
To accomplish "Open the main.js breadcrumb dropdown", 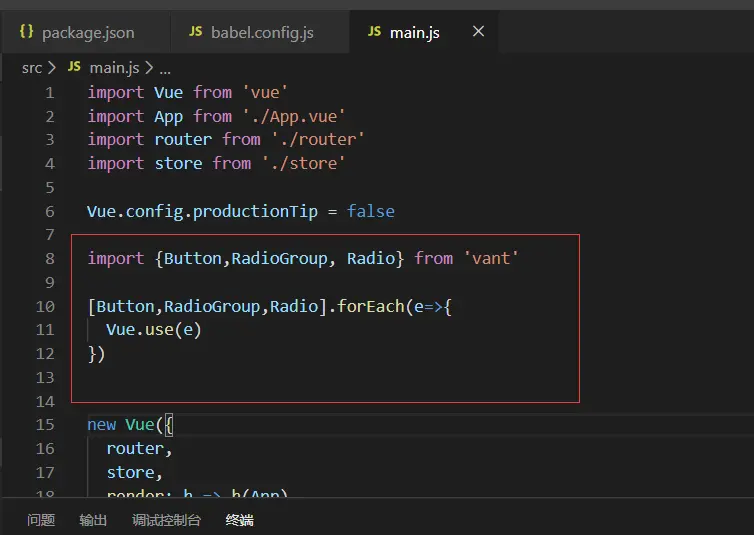I will tap(115, 68).
